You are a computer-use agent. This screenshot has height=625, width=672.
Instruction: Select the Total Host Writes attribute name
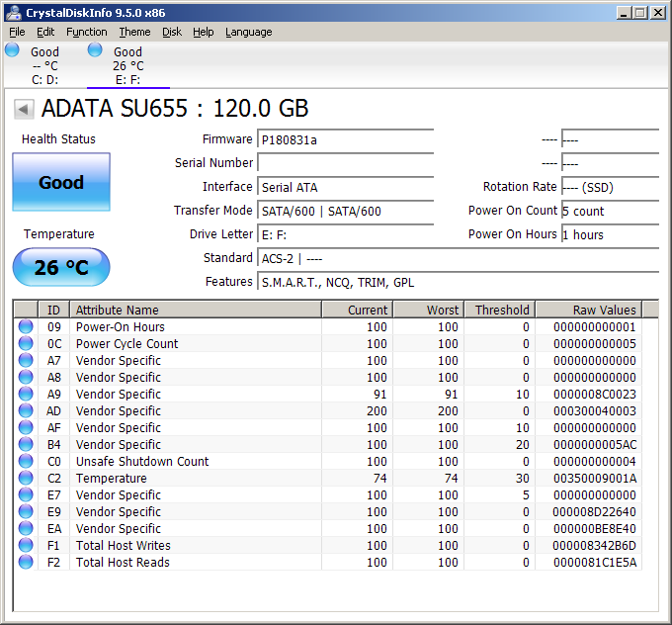tap(123, 545)
